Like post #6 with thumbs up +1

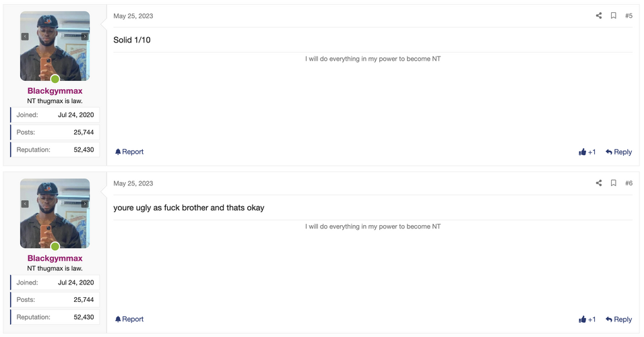click(587, 319)
